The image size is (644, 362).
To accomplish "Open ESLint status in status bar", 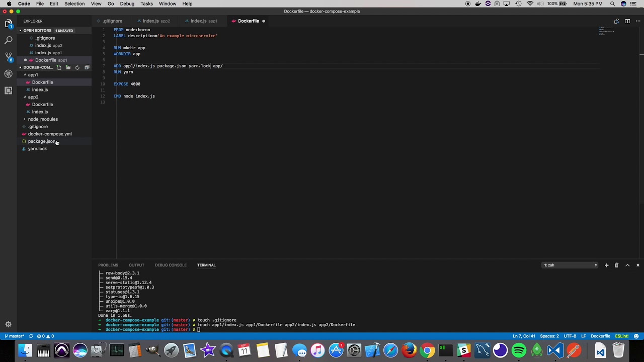I will [x=622, y=336].
